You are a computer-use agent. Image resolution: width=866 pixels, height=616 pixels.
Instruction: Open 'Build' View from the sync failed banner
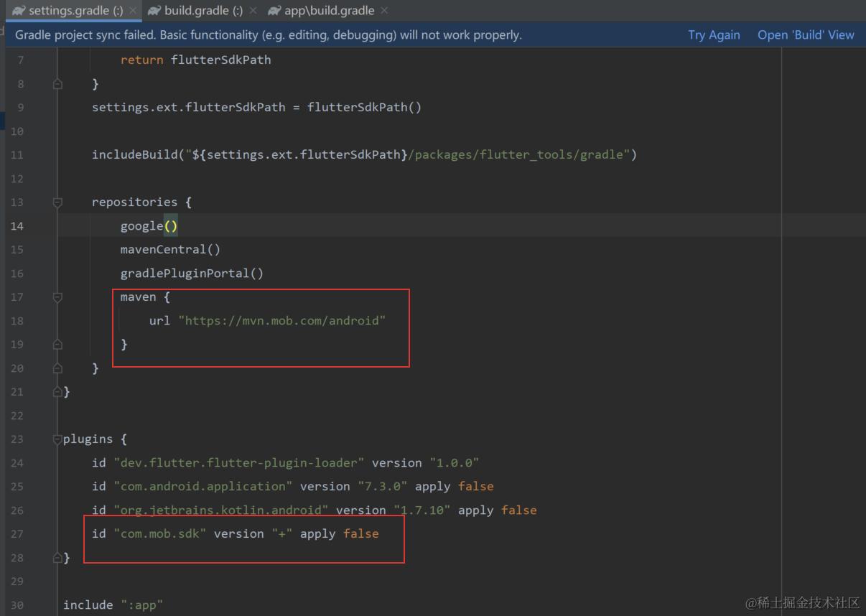coord(806,34)
